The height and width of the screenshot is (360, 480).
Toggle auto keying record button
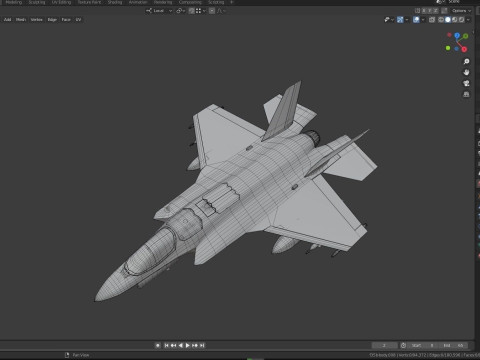coord(158,345)
